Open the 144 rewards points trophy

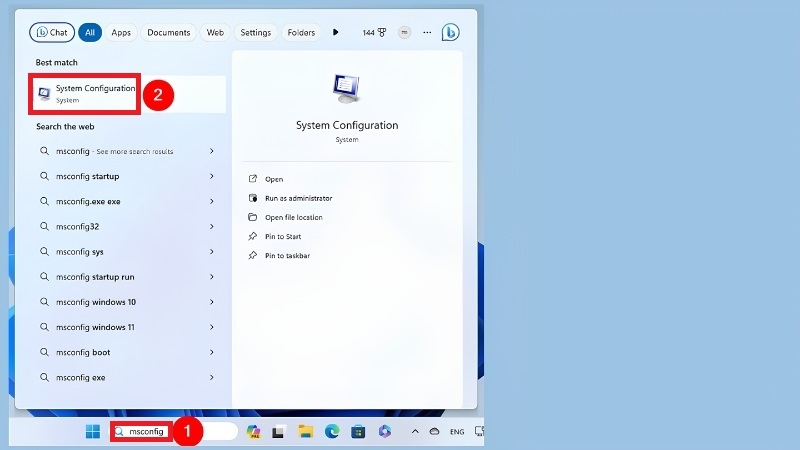[374, 32]
